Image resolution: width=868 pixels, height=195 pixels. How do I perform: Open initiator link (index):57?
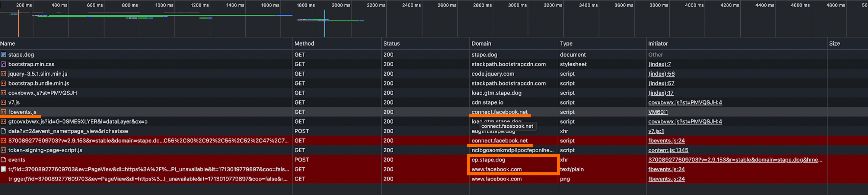661,83
